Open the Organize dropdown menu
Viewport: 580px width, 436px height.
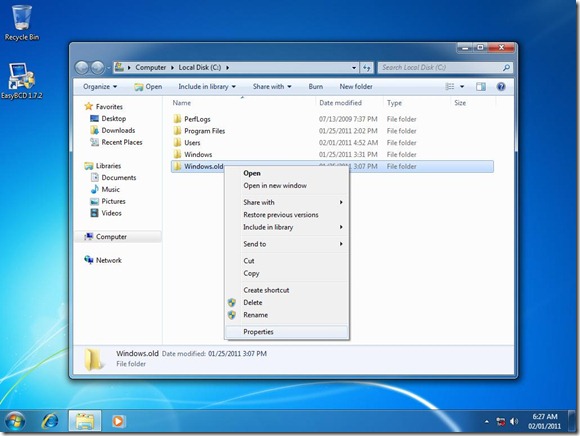tap(100, 87)
